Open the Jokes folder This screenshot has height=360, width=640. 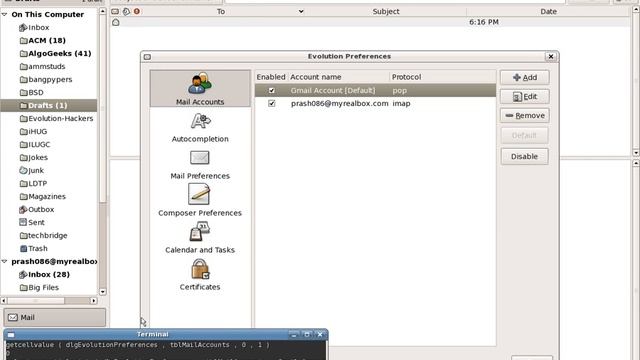click(34, 158)
